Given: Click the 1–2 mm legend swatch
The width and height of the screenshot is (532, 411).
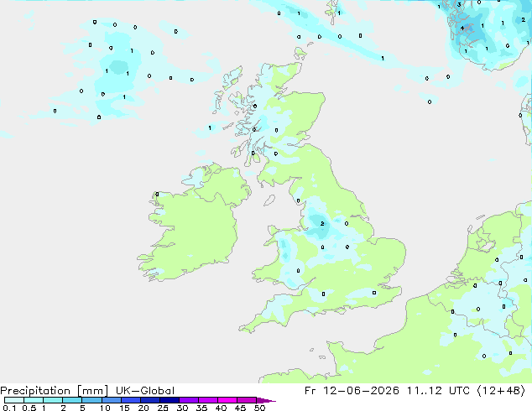Looking at the screenshot, I should point(53,400).
